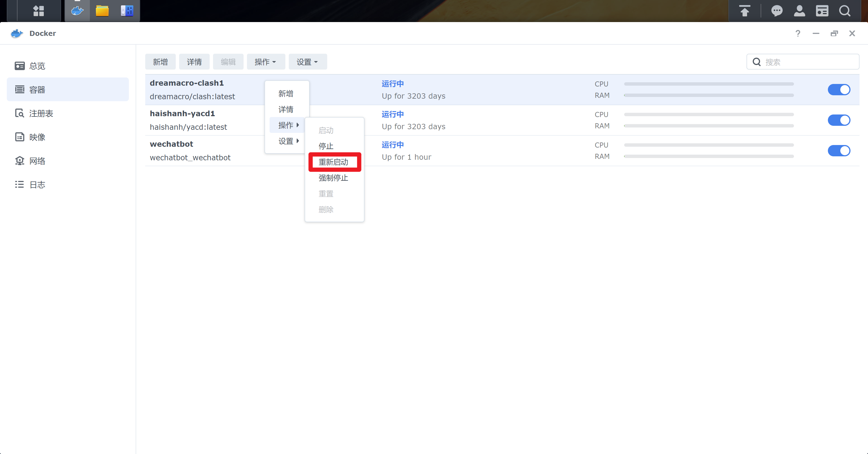
Task: Toggle off the haishanh-yacd1 container switch
Action: (x=839, y=120)
